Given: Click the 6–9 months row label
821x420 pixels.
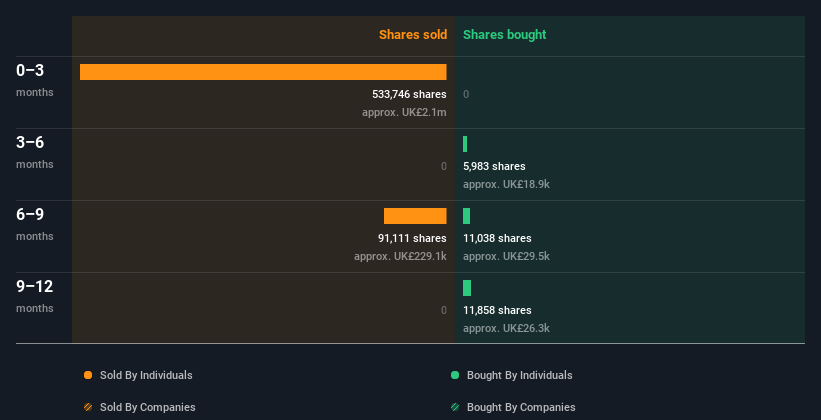Looking at the screenshot, I should click(x=35, y=224).
